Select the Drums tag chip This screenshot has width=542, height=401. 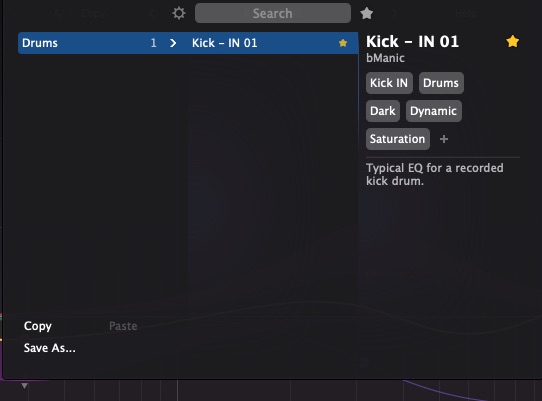tap(441, 83)
